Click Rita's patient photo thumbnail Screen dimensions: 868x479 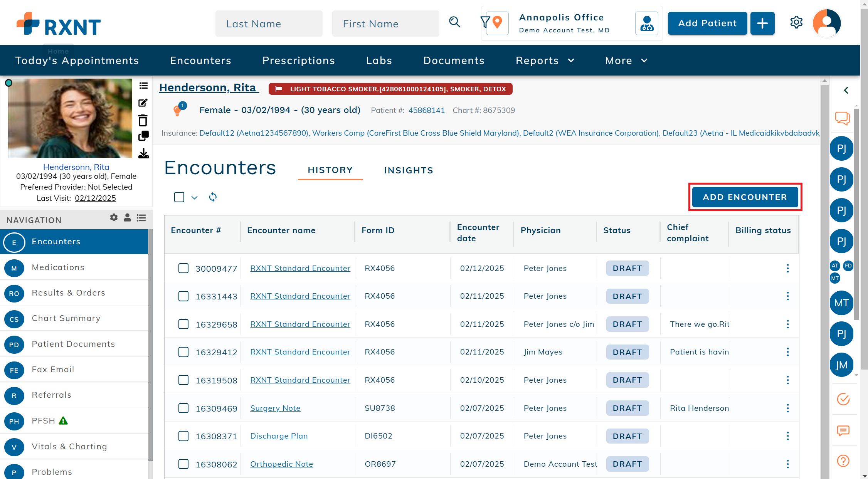pos(70,118)
